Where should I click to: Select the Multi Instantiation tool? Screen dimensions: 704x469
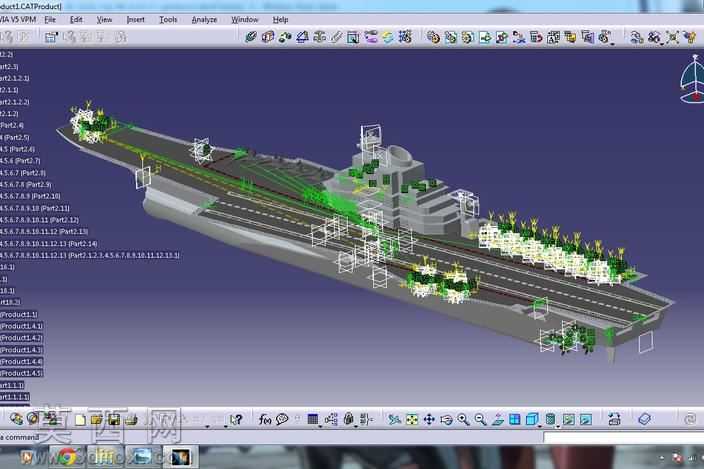click(x=604, y=37)
